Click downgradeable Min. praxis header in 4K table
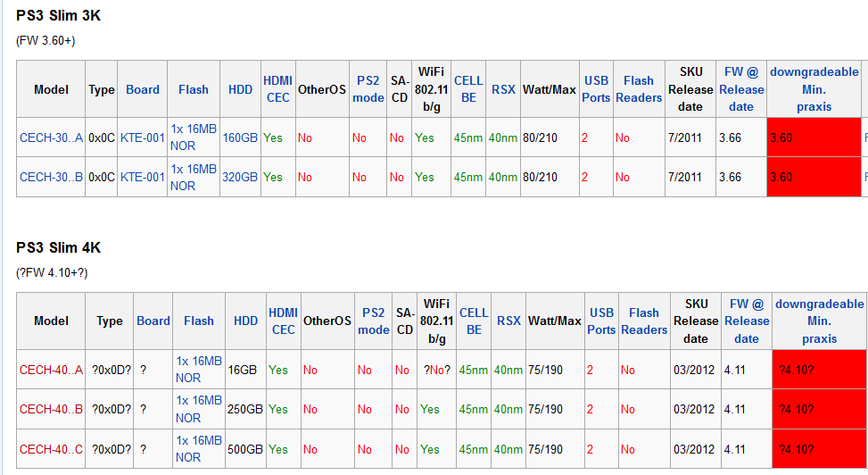Viewport: 868px width, 475px height. pyautogui.click(x=820, y=321)
